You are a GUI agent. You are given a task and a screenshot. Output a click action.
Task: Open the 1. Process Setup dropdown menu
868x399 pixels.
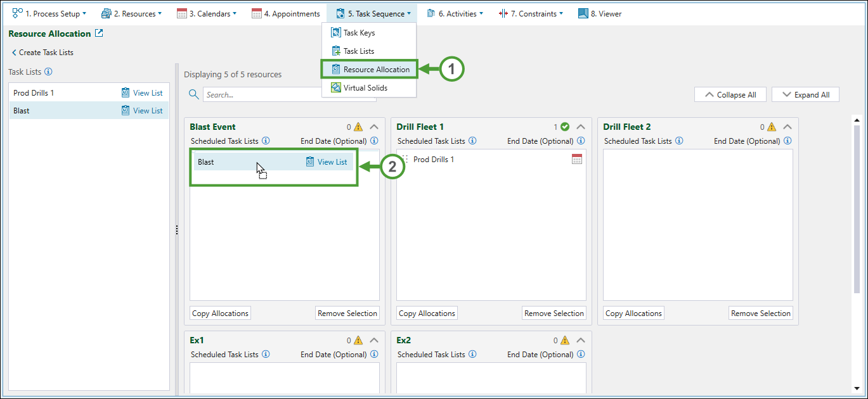pos(49,13)
